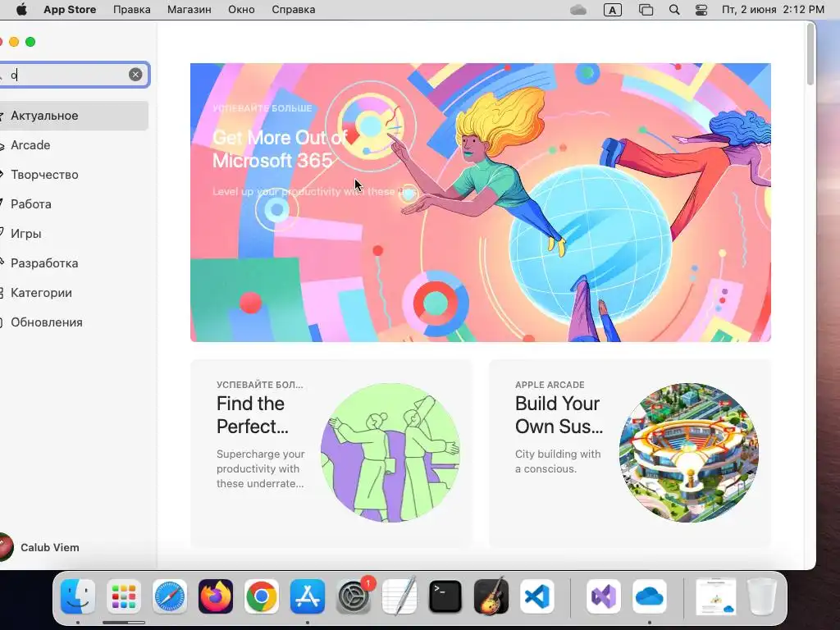Image resolution: width=840 pixels, height=630 pixels.
Task: Open Firefox from the Dock
Action: tap(216, 596)
